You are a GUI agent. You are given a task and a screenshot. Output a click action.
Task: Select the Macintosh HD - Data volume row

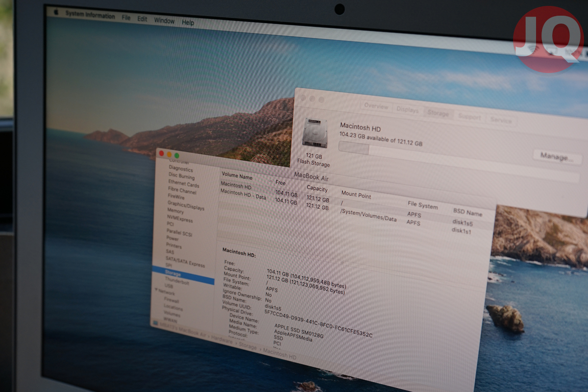(x=356, y=213)
